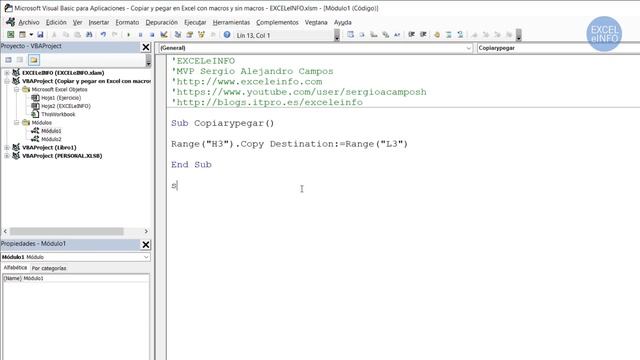This screenshot has height=360, width=640.
Task: Click the blue Help question mark icon
Action: (227, 35)
